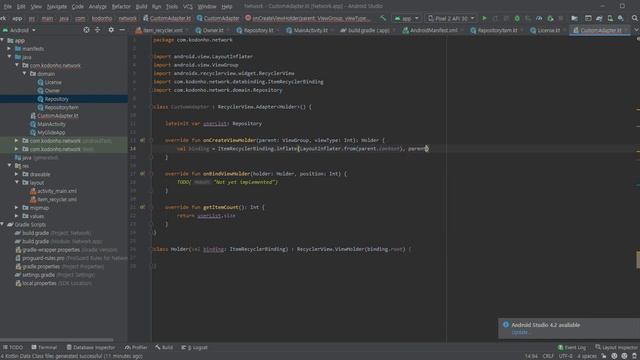
Task: Click the Make Project hammer icon
Action: pos(382,18)
